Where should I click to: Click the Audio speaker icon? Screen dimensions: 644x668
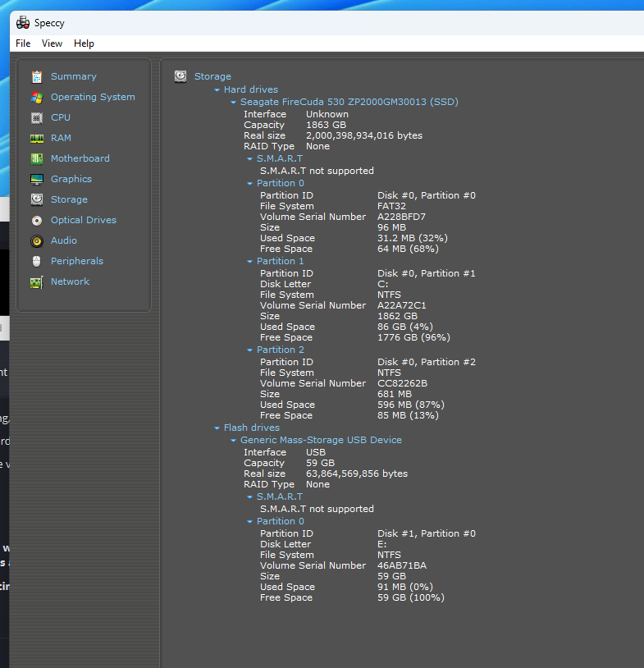[x=37, y=241]
